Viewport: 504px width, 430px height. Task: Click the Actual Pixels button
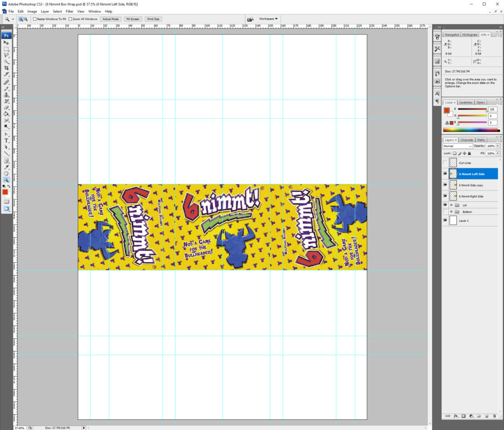tap(110, 19)
